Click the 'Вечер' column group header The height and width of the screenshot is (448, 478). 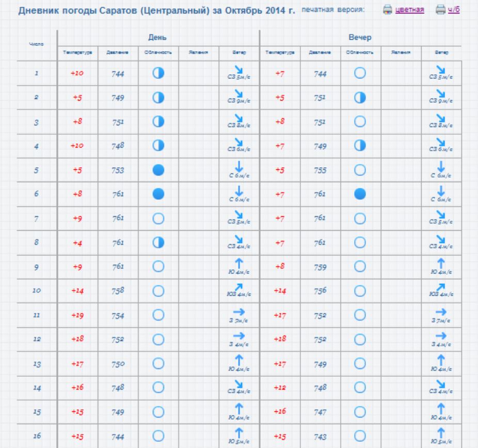(x=360, y=38)
